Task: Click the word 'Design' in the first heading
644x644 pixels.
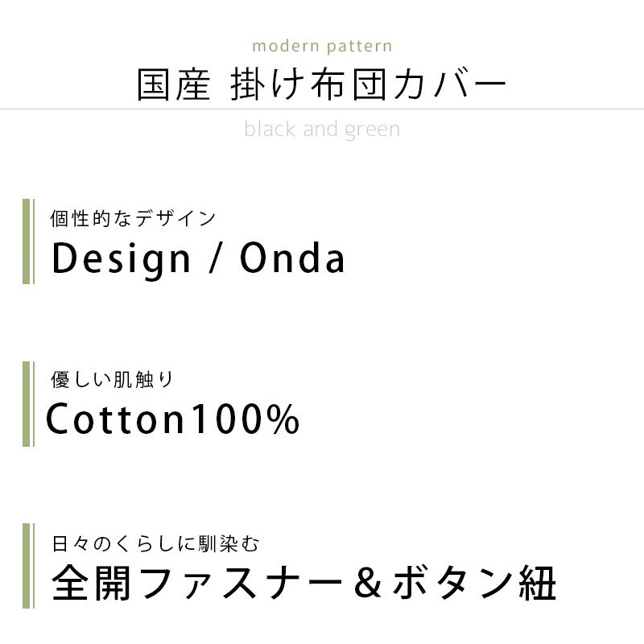Action: coord(122,259)
